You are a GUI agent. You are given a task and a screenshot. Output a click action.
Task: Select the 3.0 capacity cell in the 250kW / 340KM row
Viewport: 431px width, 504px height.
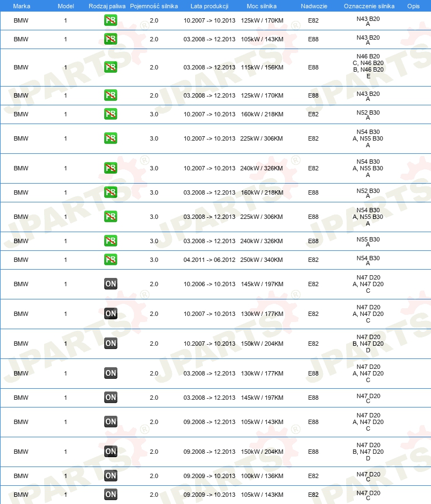(x=154, y=260)
